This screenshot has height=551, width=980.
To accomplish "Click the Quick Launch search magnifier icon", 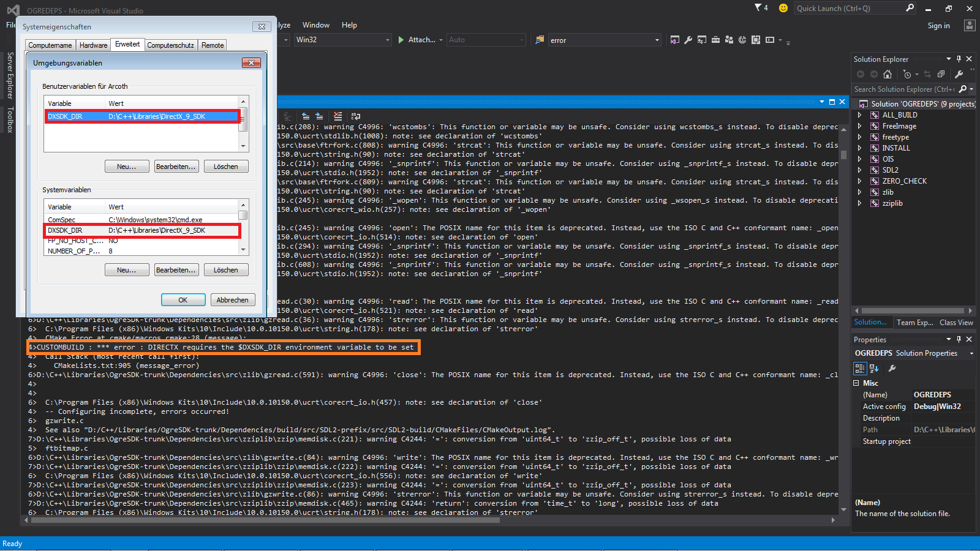I will [910, 8].
